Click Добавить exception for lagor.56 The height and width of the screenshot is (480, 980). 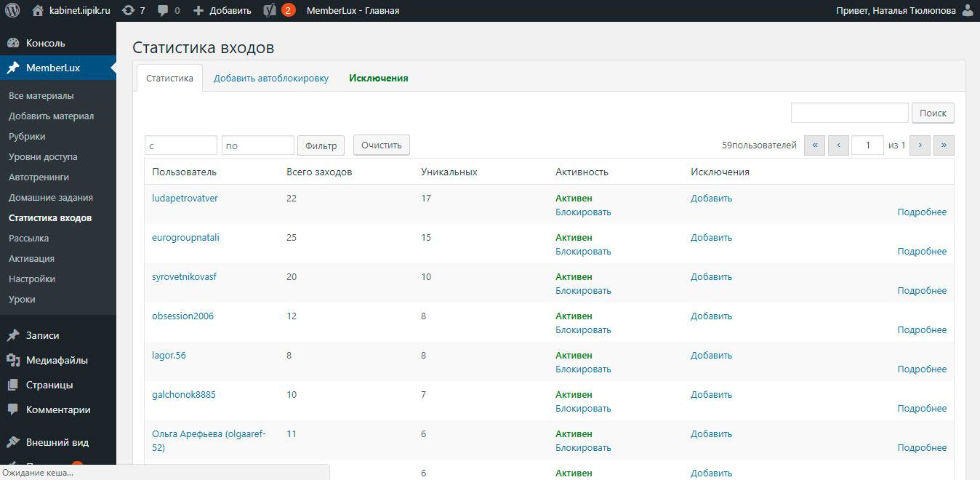[711, 355]
